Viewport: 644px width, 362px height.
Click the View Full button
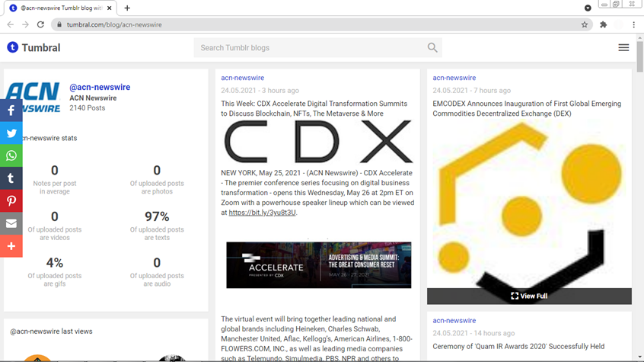pos(529,296)
